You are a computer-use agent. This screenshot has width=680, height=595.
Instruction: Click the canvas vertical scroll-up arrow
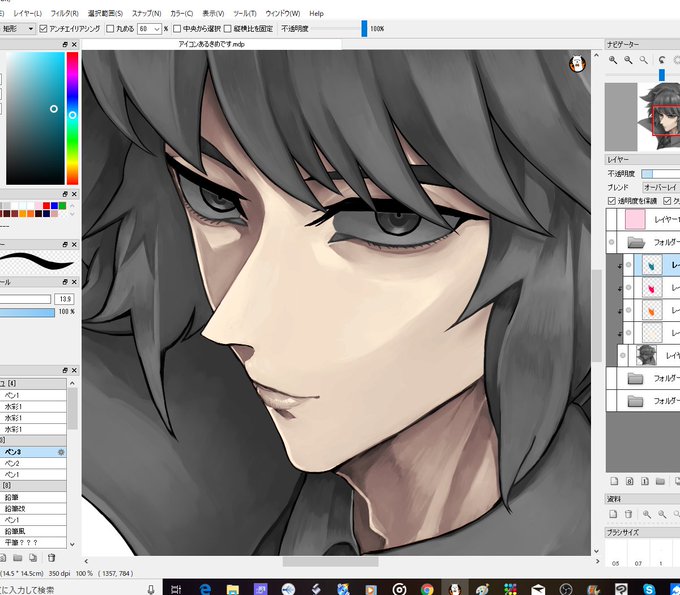pyautogui.click(x=596, y=56)
